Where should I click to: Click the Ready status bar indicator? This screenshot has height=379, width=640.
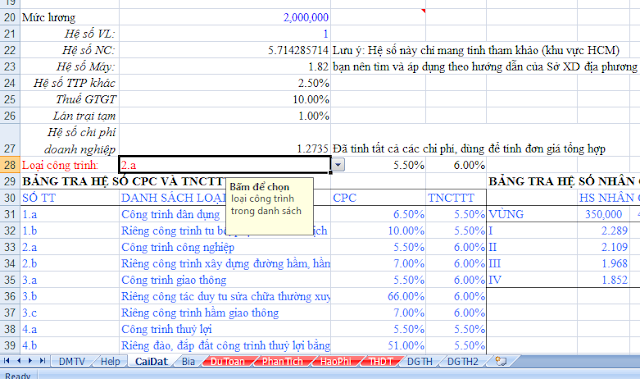tap(18, 375)
